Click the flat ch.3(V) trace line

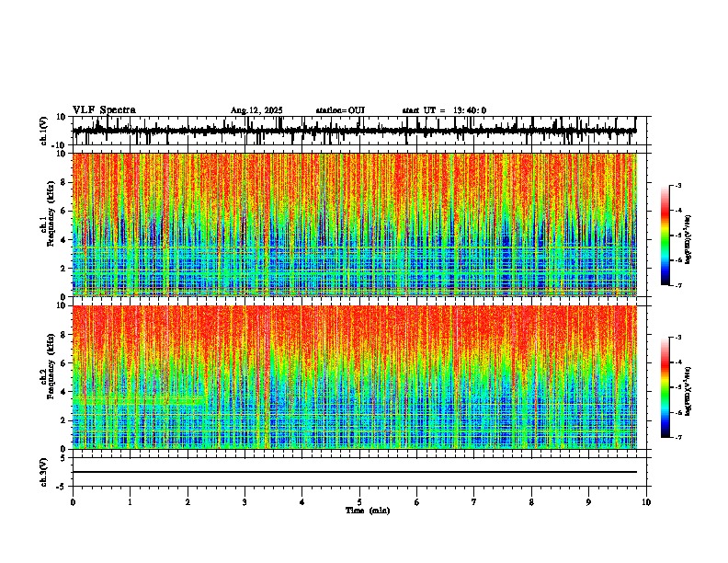coord(355,472)
